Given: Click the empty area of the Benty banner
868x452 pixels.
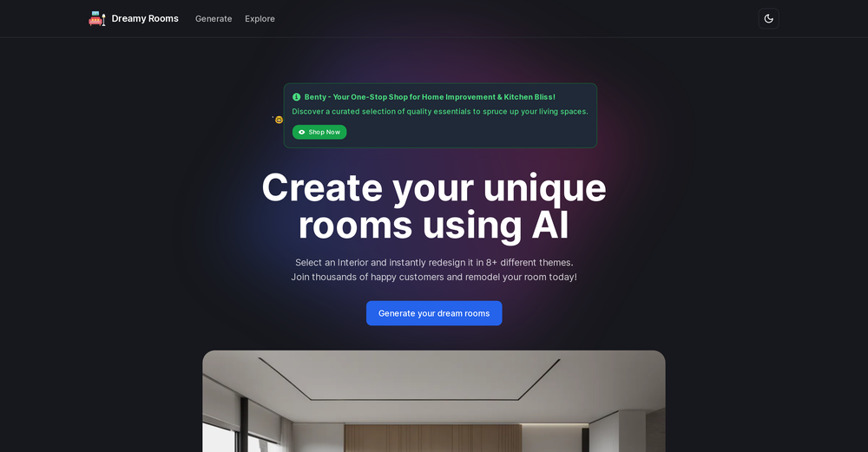Looking at the screenshot, I should 470,132.
